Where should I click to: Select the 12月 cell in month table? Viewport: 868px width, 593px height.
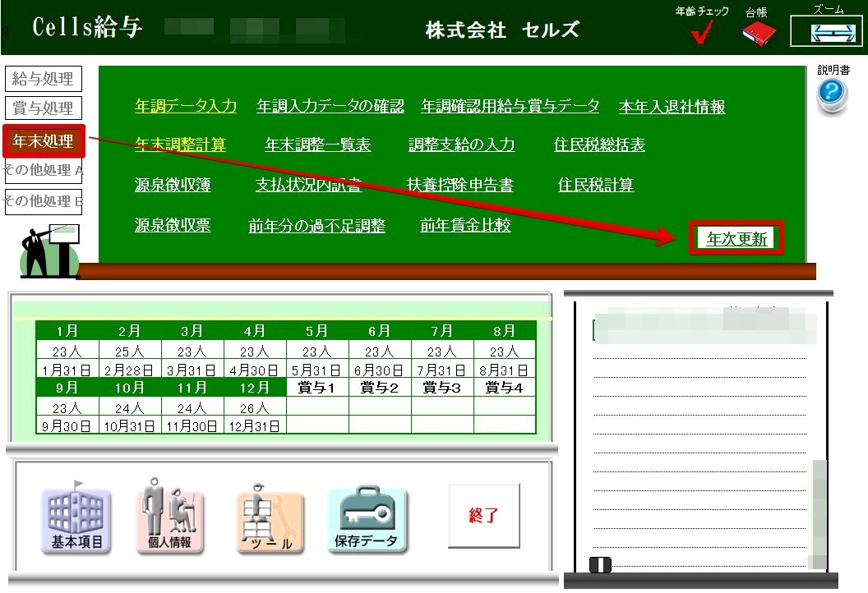[x=255, y=388]
